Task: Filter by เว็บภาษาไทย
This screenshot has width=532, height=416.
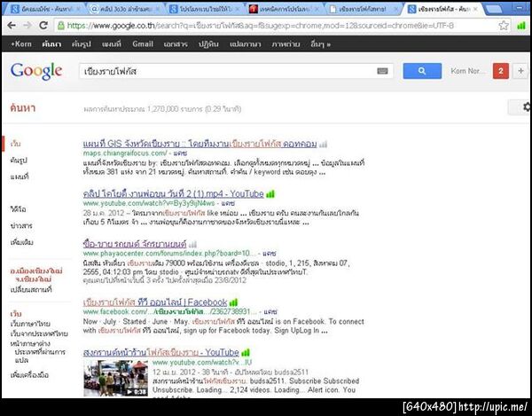Action: coord(30,324)
